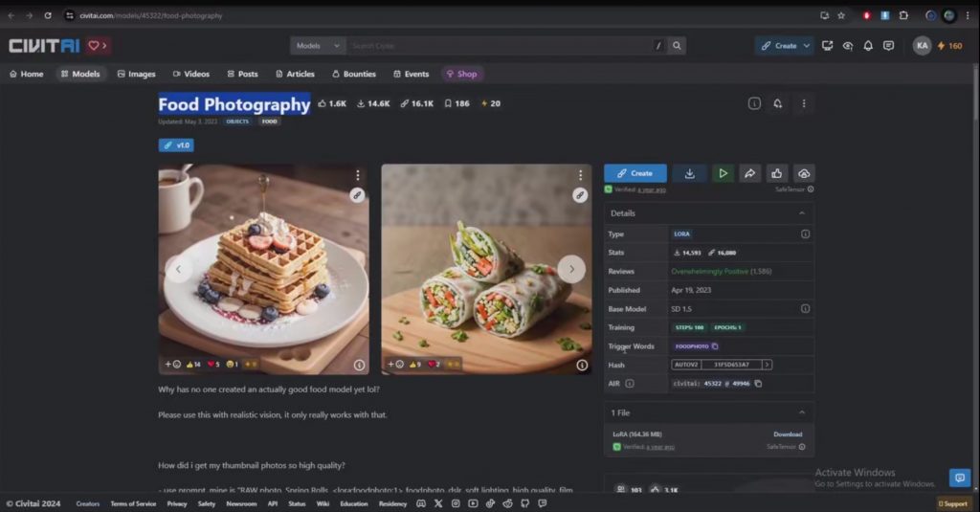
Task: Open waffle image three-dot menu
Action: 358,175
